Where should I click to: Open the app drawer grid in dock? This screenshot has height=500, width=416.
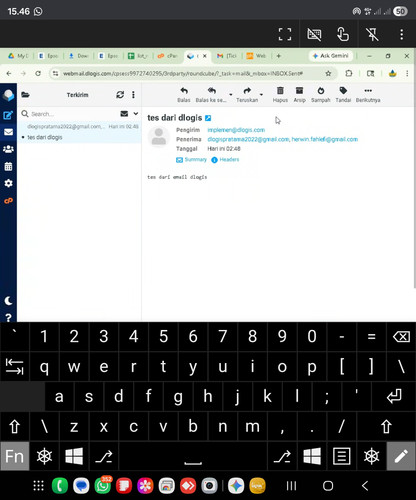tap(39, 486)
